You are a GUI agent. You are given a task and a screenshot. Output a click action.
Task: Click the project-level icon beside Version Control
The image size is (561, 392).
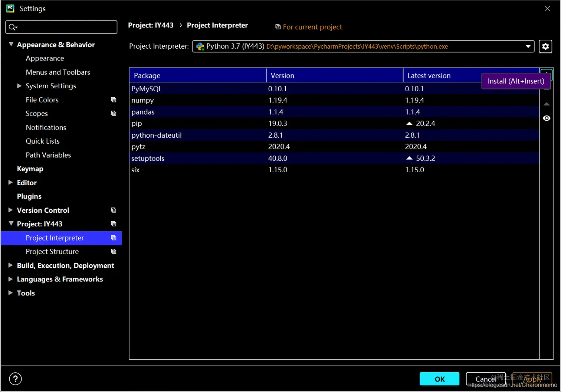tap(114, 210)
